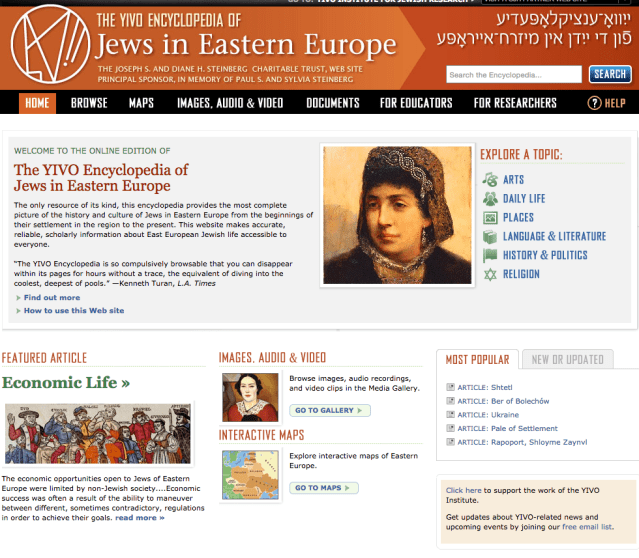The height and width of the screenshot is (558, 639).
Task: Select the Daily Life people icon
Action: pos(490,198)
